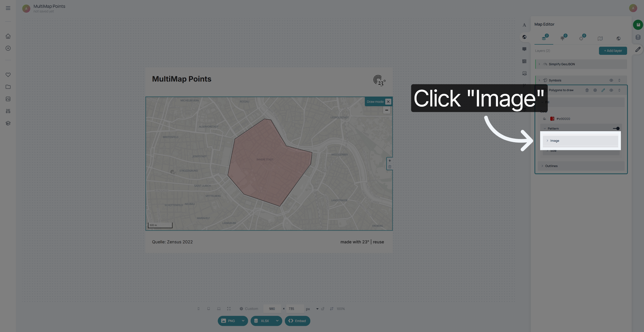Image resolution: width=644 pixels, height=332 pixels.
Task: Open the hamburger menu
Action: (x=8, y=8)
